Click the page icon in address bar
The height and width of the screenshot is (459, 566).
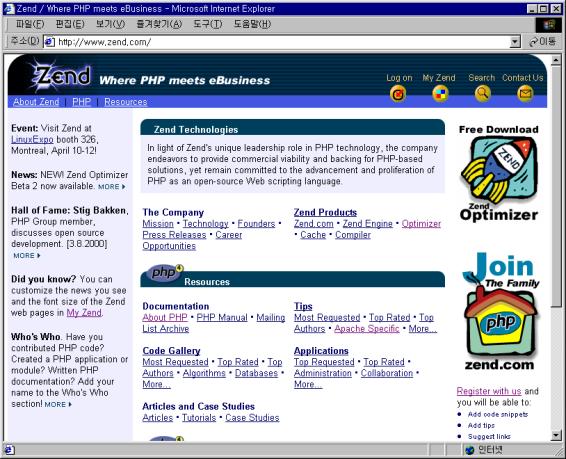coord(49,42)
